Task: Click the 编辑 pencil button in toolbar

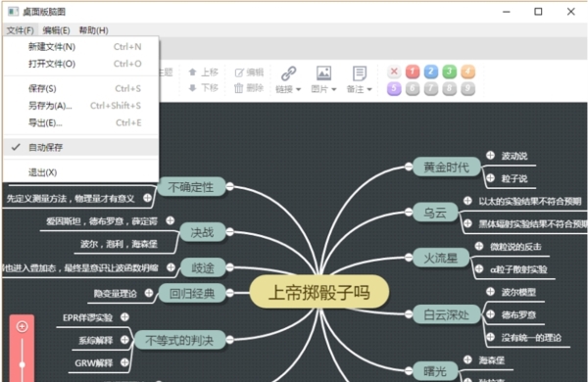Action: [x=249, y=72]
